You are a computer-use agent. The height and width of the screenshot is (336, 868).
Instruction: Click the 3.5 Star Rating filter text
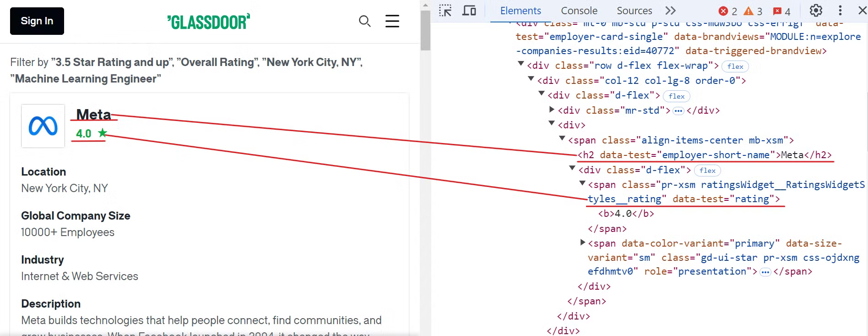[112, 62]
